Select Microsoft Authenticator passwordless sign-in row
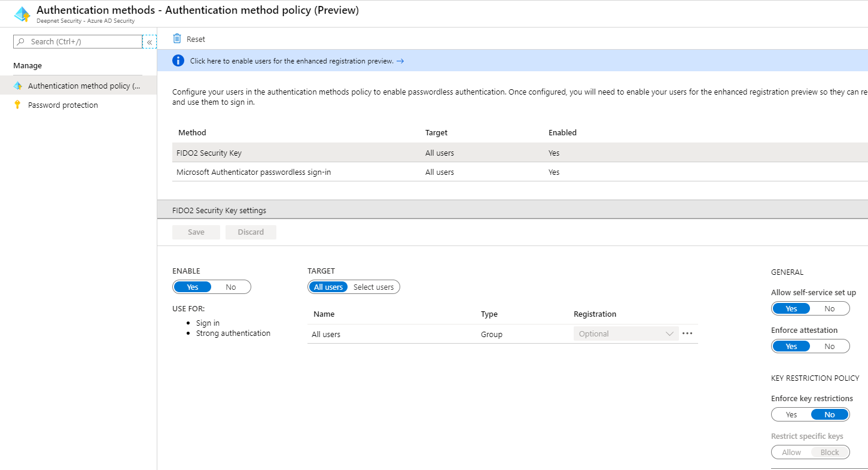Image resolution: width=868 pixels, height=470 pixels. click(254, 172)
